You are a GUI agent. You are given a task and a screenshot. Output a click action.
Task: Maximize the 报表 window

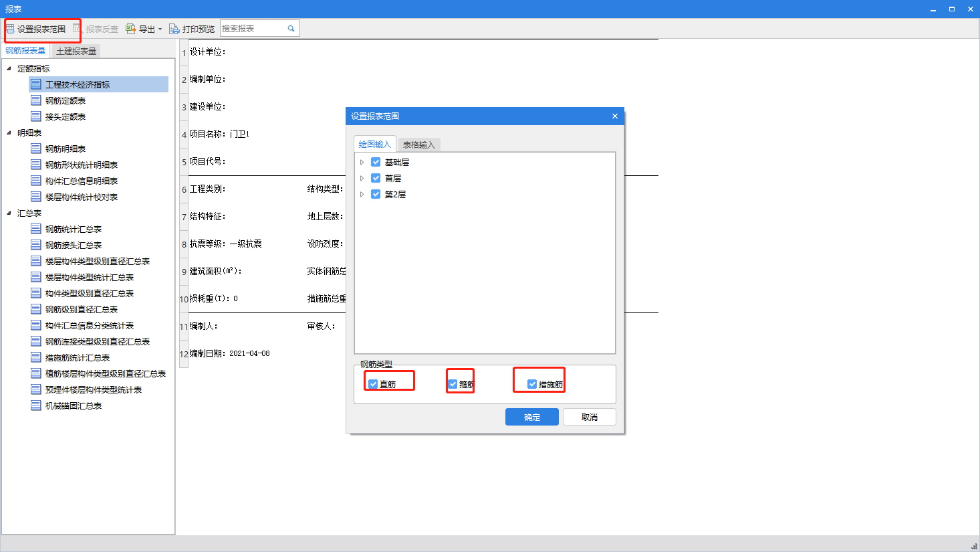(952, 9)
